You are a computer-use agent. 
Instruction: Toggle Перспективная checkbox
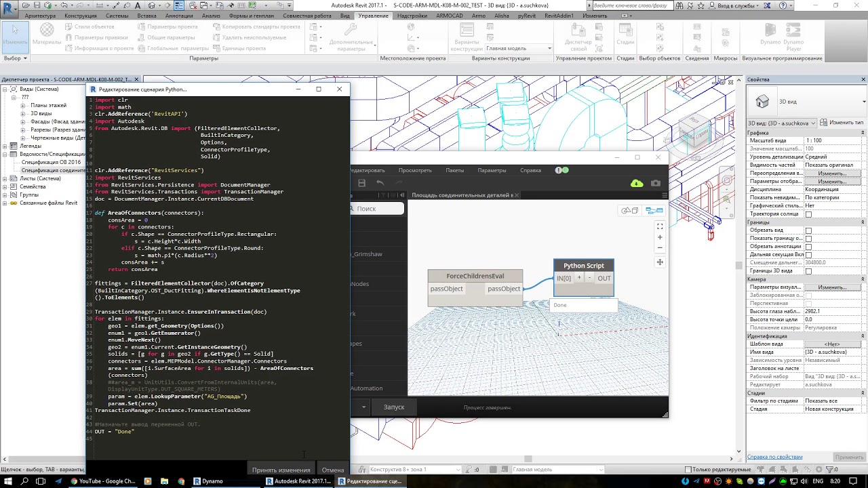pos(808,304)
